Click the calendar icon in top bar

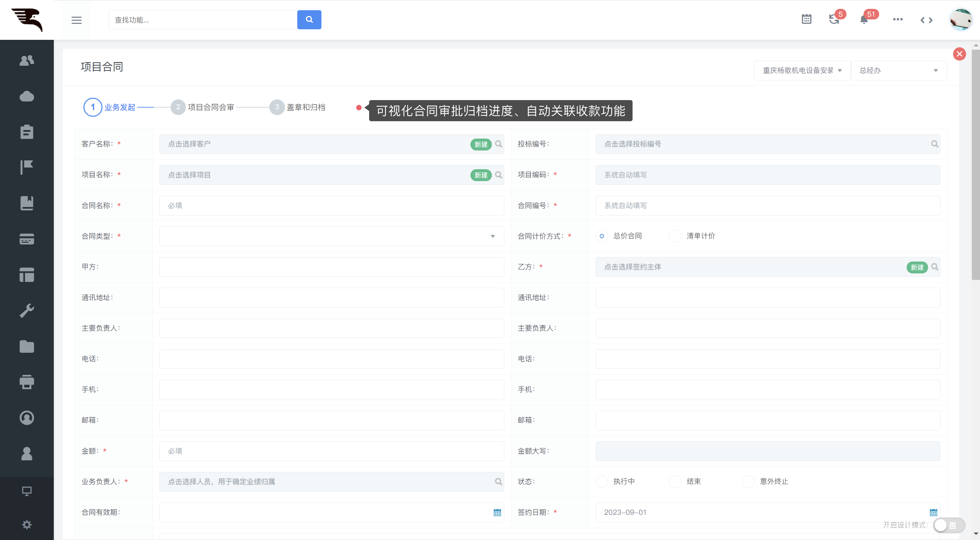click(x=806, y=19)
